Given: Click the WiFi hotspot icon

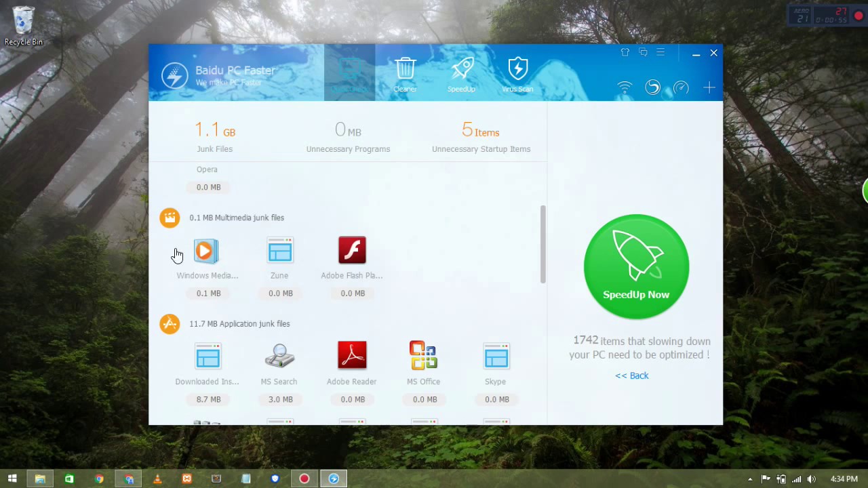Looking at the screenshot, I should [625, 87].
